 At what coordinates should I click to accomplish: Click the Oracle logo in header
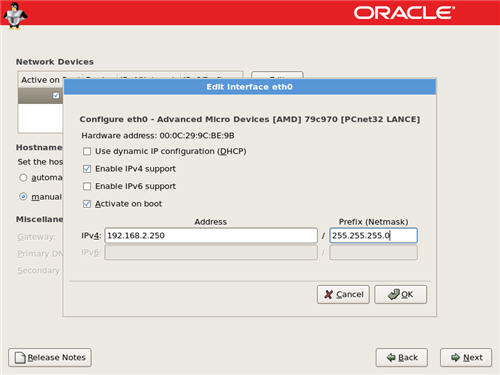(404, 13)
